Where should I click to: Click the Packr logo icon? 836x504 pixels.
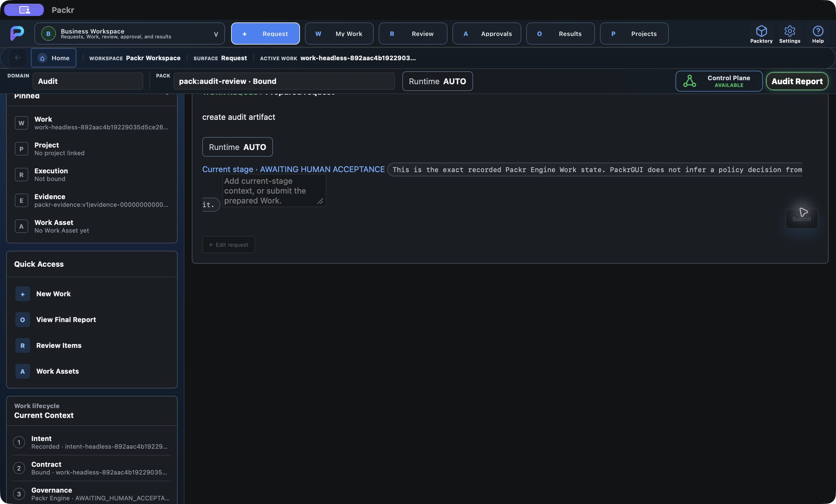point(17,33)
